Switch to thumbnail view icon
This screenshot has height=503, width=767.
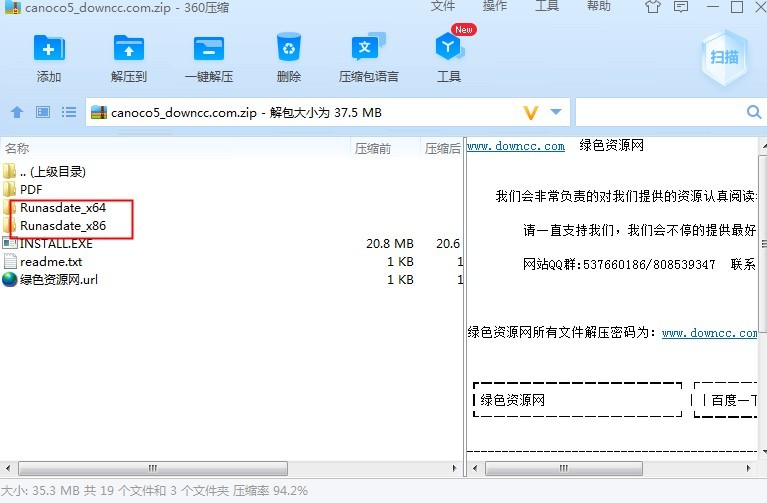43,113
